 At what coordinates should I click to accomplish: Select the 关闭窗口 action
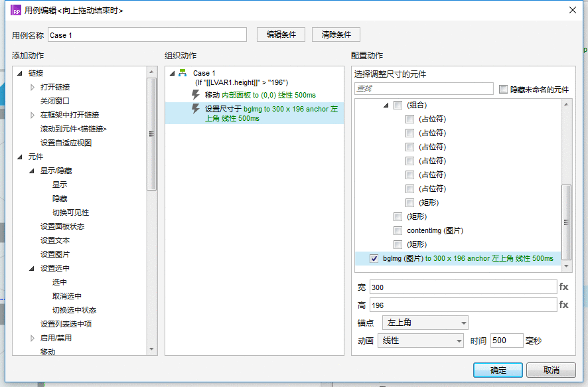click(54, 101)
